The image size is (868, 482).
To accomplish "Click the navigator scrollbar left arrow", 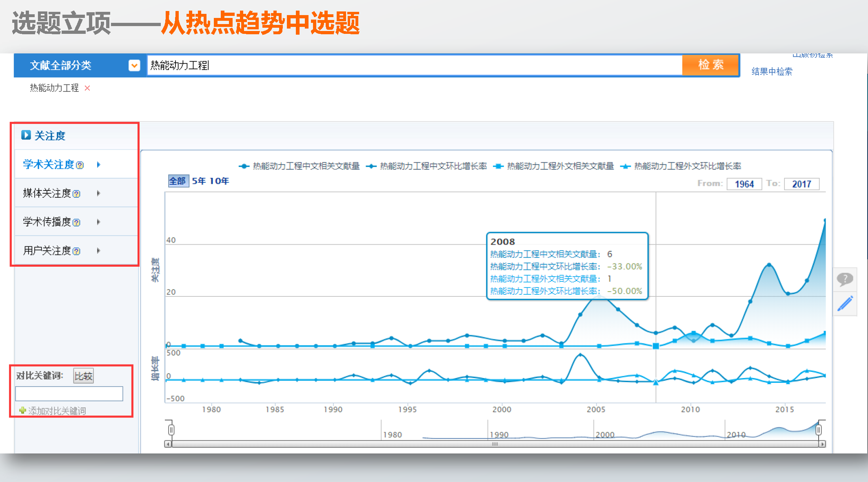I will point(168,444).
